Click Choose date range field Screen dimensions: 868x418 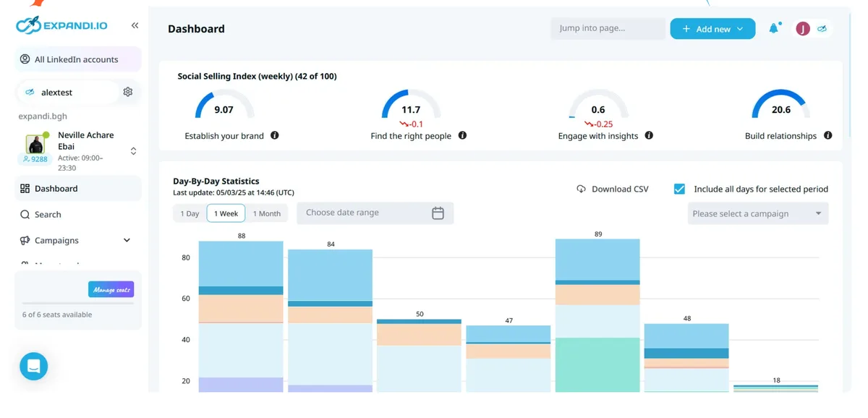[x=375, y=213]
